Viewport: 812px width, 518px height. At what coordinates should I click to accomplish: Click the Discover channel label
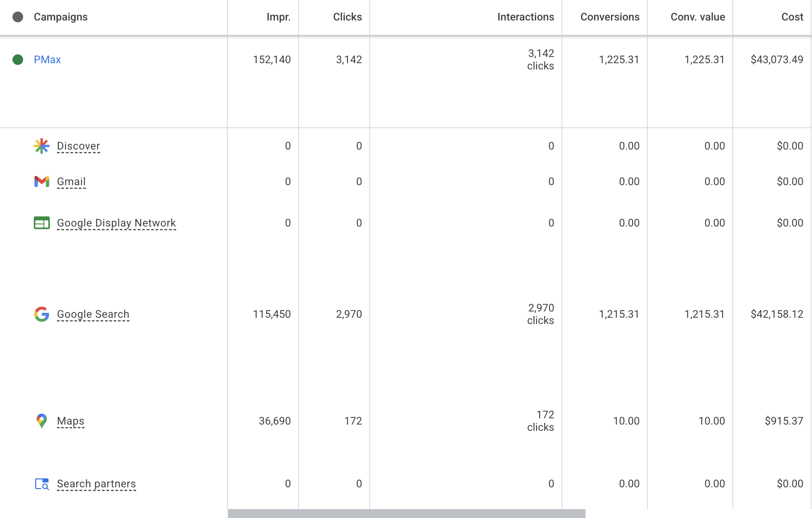pyautogui.click(x=78, y=146)
